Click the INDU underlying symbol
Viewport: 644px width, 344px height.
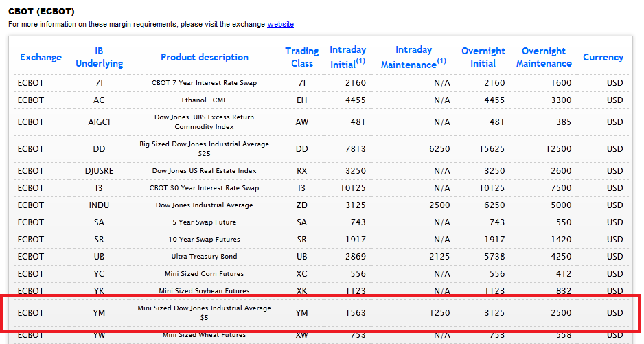(99, 205)
